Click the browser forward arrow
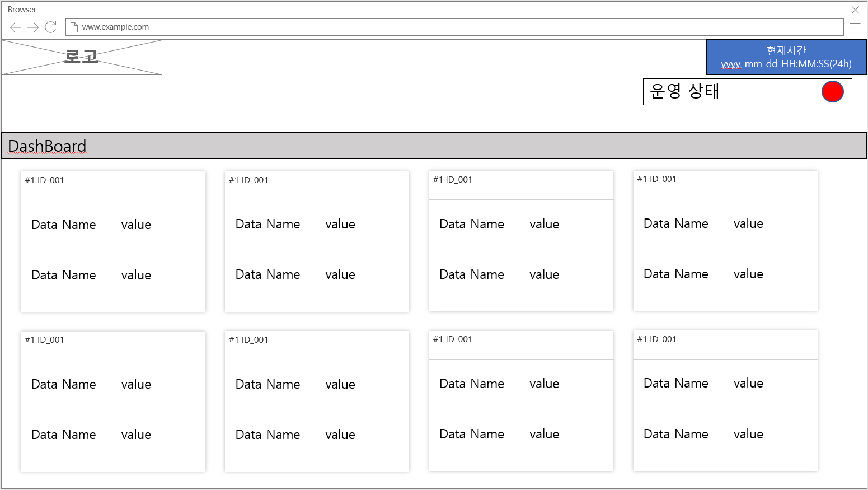Screen dimensions: 868x490 pyautogui.click(x=33, y=27)
